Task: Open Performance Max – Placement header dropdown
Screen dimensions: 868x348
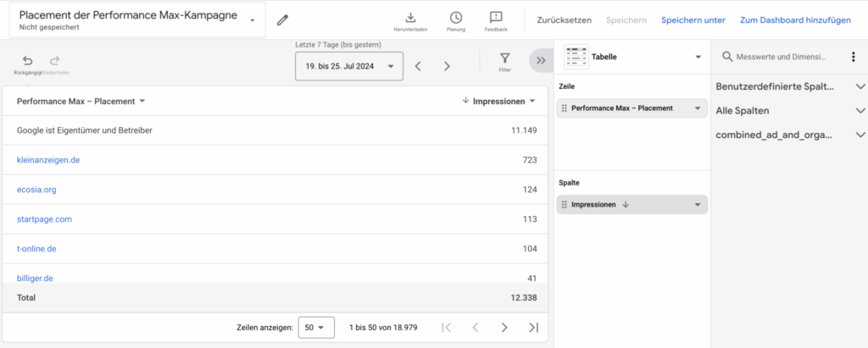Action: click(x=142, y=102)
